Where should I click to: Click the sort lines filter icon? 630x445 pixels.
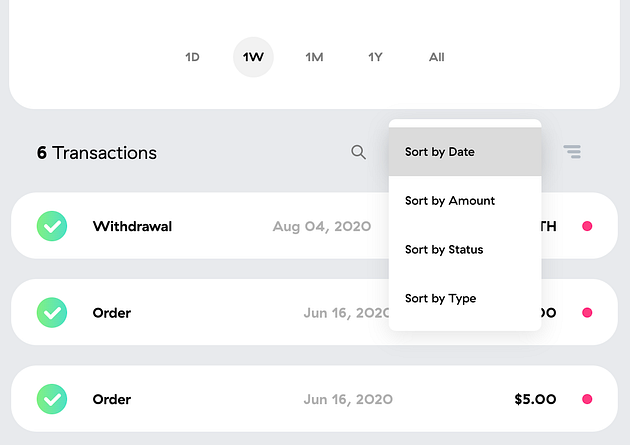point(572,152)
